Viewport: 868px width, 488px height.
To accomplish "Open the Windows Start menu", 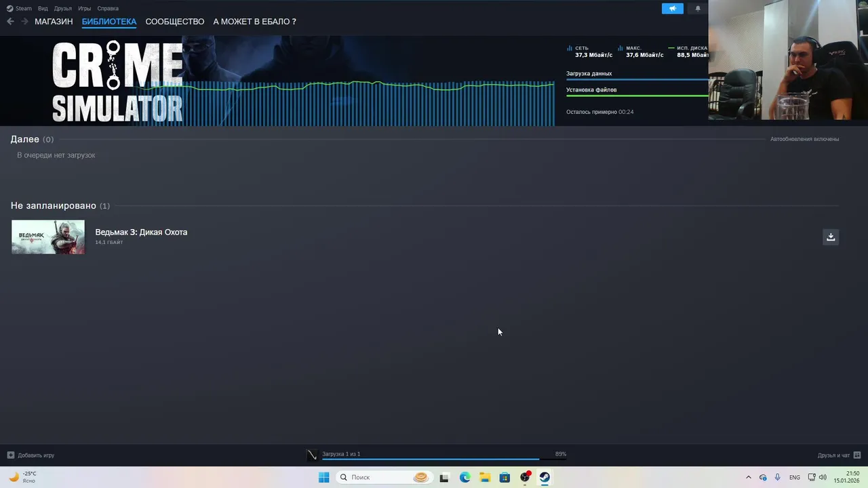I will click(324, 477).
